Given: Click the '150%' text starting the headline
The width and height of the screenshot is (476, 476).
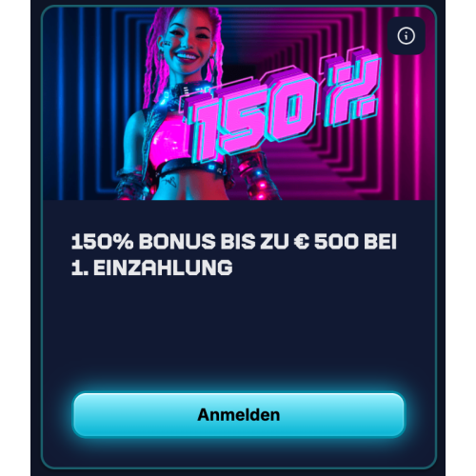Looking at the screenshot, I should coord(102,242).
